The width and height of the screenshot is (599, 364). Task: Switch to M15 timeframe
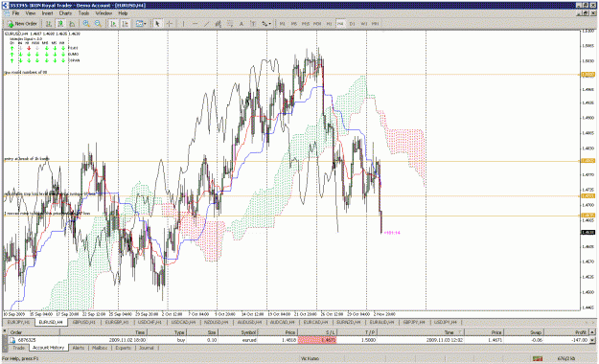[x=306, y=24]
